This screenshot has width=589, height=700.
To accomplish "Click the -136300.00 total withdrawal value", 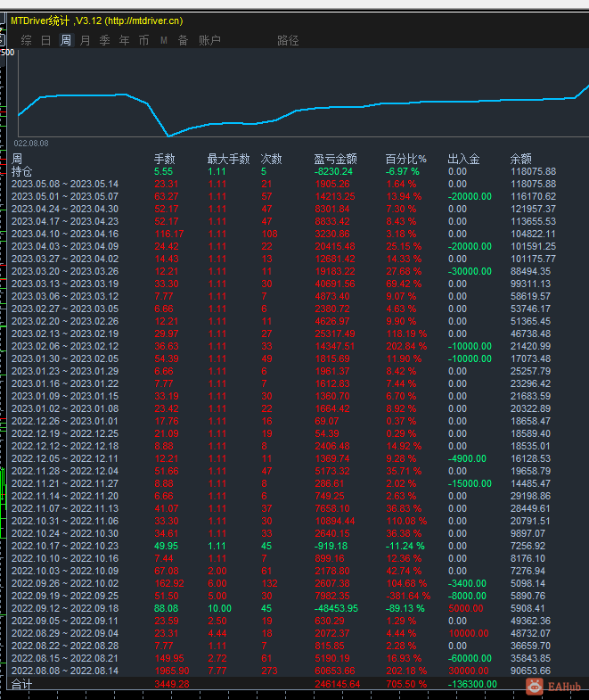I will coord(472,684).
